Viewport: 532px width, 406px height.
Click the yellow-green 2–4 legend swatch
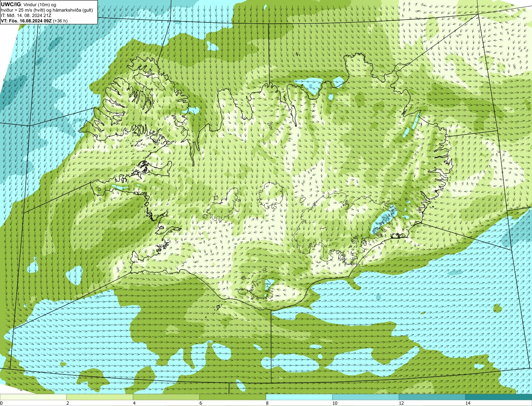pos(100,397)
